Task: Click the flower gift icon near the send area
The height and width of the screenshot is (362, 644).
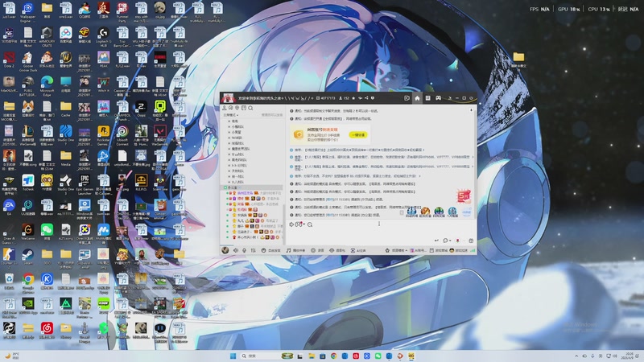Action: [457, 241]
